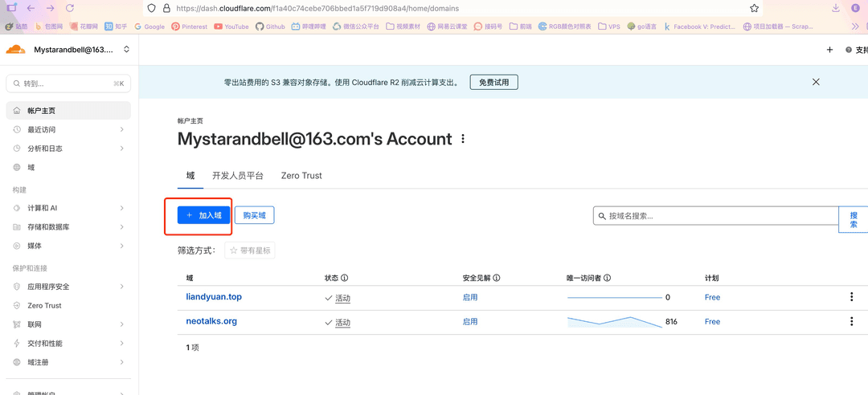Image resolution: width=868 pixels, height=395 pixels.
Task: Switch to 开发人员平台 tab
Action: coord(237,175)
